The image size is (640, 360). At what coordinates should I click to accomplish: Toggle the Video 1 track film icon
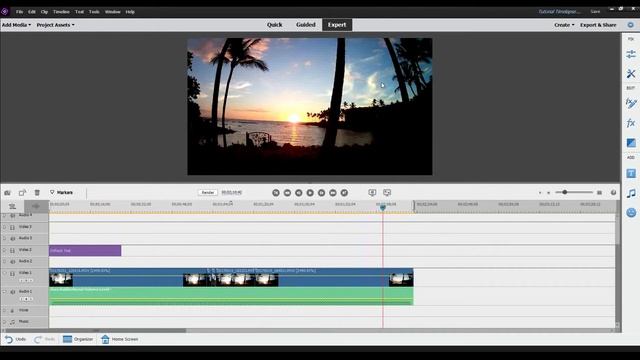pos(12,273)
